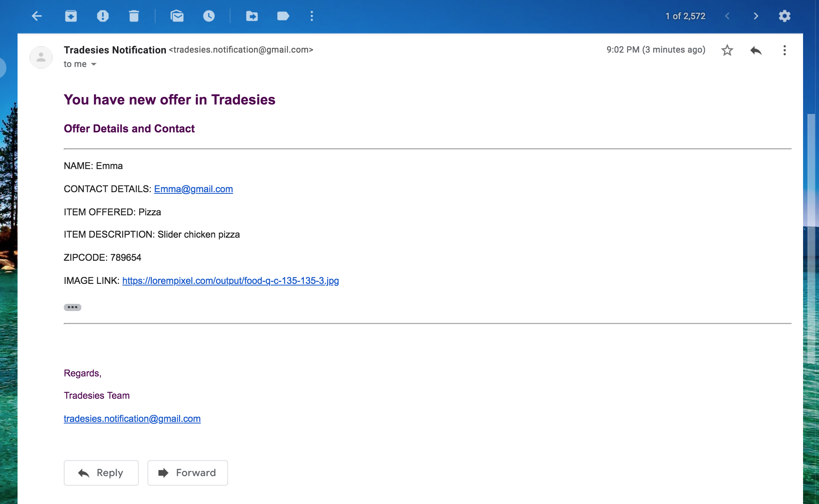Archive this email
The height and width of the screenshot is (504, 819).
point(71,16)
